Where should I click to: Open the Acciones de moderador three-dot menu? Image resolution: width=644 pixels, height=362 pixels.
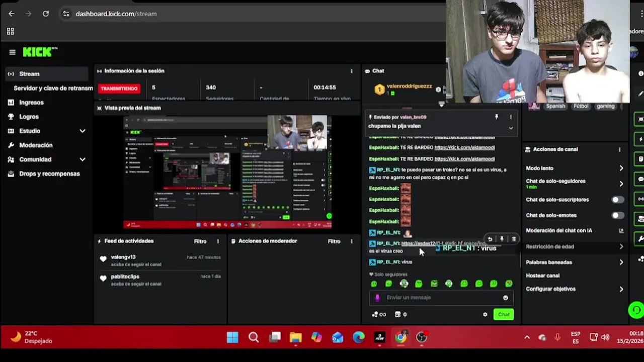tap(351, 241)
